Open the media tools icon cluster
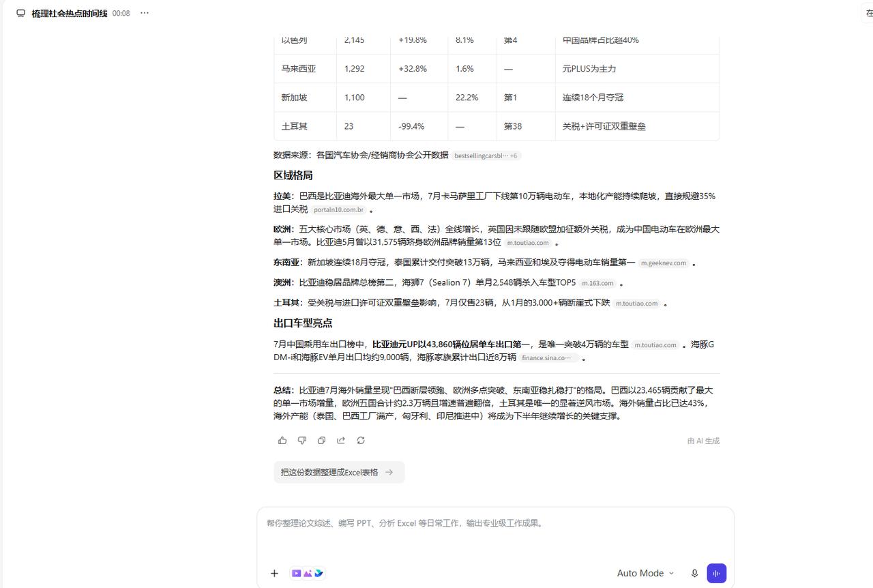Viewport: 873px width, 588px height. 308,574
